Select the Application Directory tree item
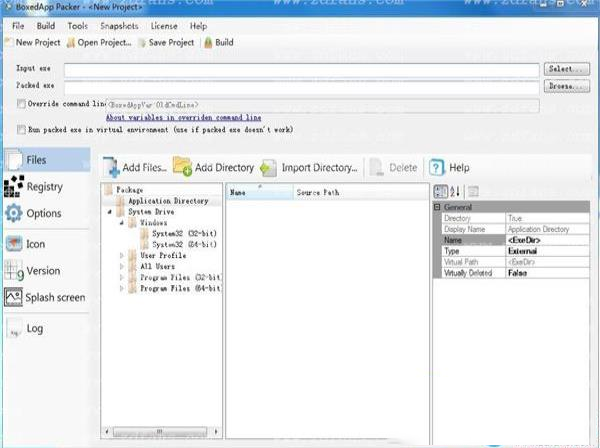The width and height of the screenshot is (600, 448). 168,201
